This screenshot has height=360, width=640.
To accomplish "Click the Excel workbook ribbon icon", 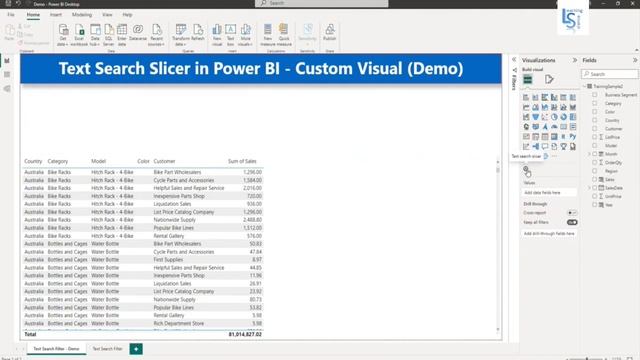I will 79,35.
